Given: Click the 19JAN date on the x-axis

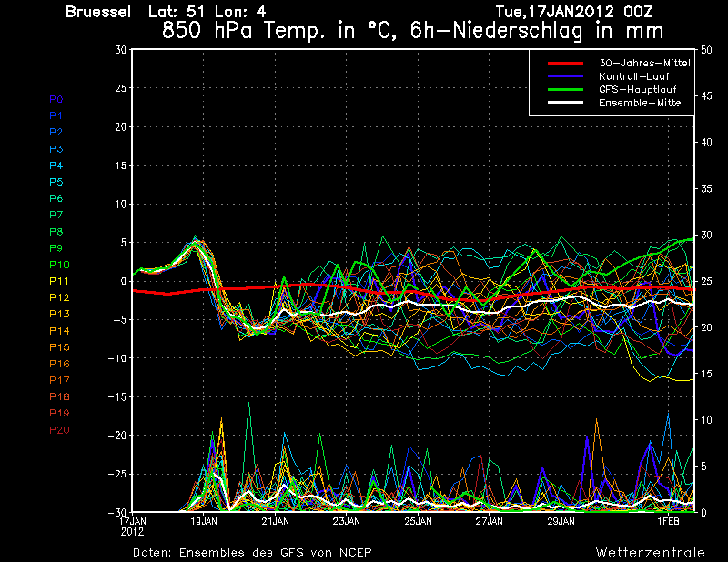Looking at the screenshot, I should coord(204,521).
